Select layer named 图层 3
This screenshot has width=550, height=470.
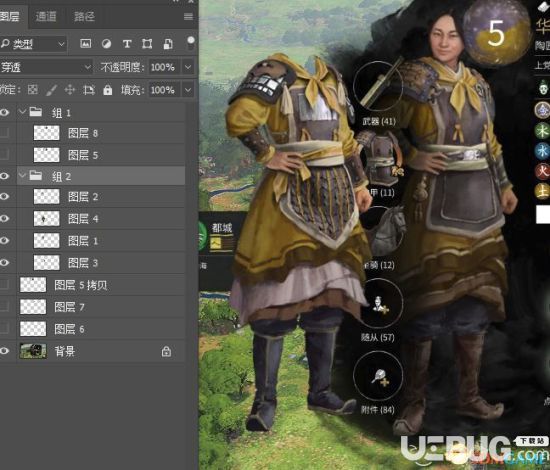(x=83, y=263)
